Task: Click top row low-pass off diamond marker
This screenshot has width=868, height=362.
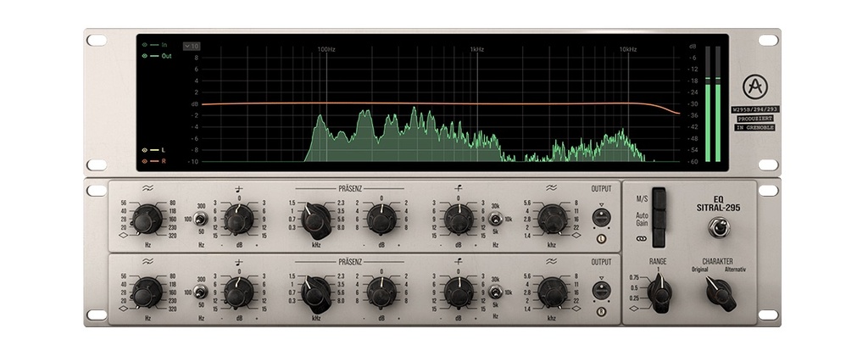Action: click(576, 235)
